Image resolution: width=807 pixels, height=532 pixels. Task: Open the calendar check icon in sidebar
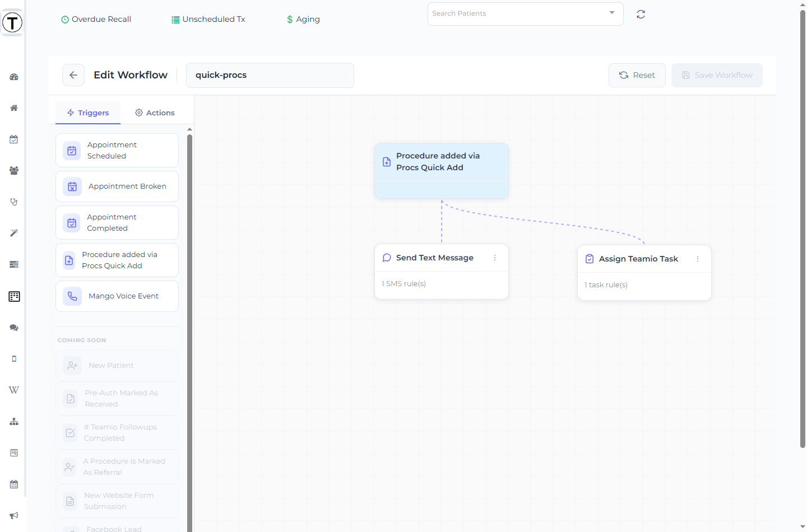[14, 139]
